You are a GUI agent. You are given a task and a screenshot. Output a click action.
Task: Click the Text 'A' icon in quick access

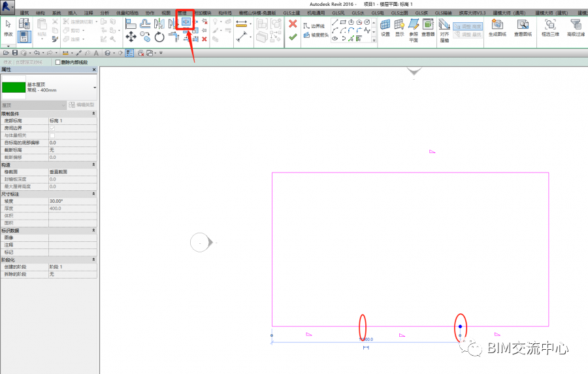[96, 53]
